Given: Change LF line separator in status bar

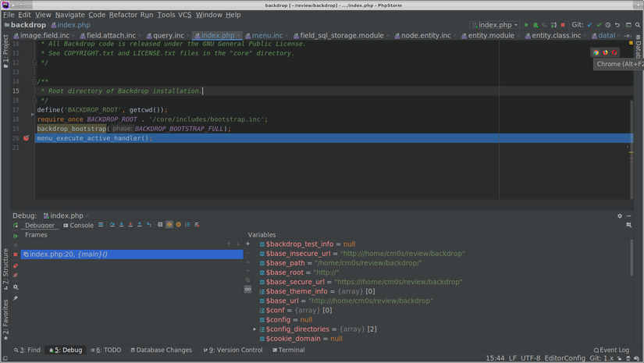Looking at the screenshot, I should (513, 358).
